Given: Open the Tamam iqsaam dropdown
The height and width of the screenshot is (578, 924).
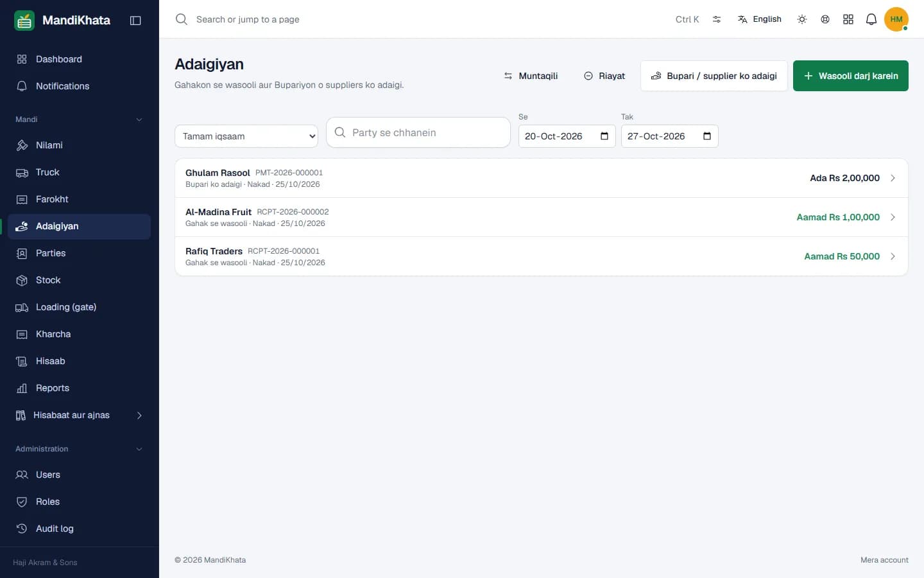Looking at the screenshot, I should click(246, 136).
